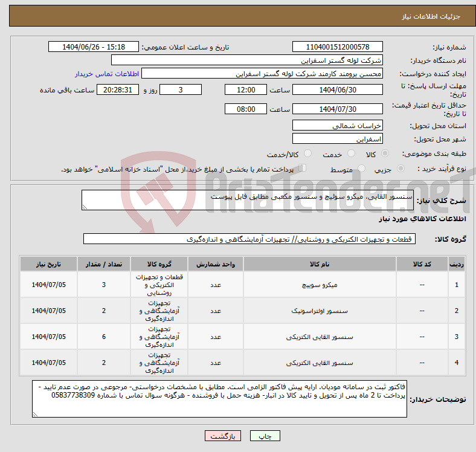Screen dimensions: 476x452
Task: Click the جزئیات اطلاعات نیاز page header
Action: [431, 16]
